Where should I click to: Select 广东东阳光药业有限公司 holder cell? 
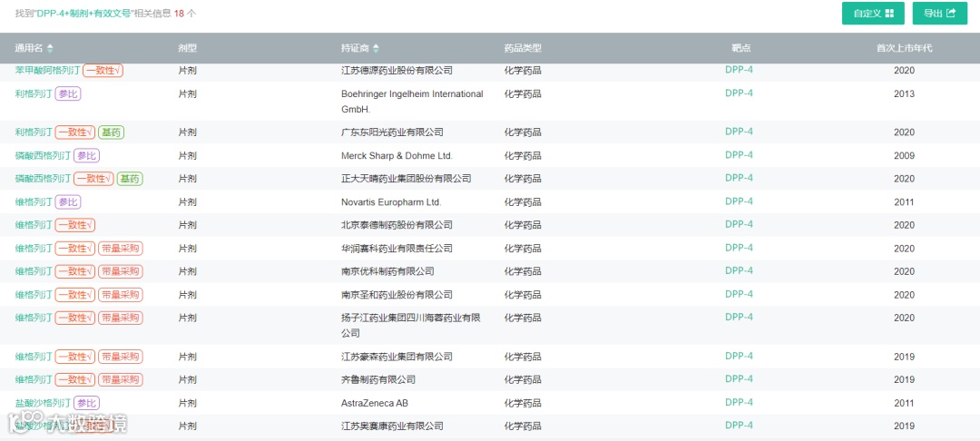(393, 132)
